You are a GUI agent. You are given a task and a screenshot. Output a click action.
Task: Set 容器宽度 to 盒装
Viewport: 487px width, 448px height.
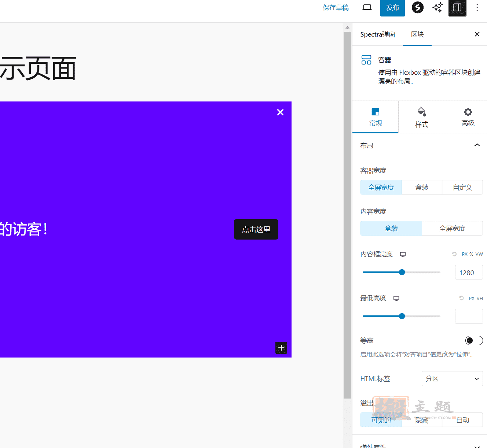click(422, 187)
